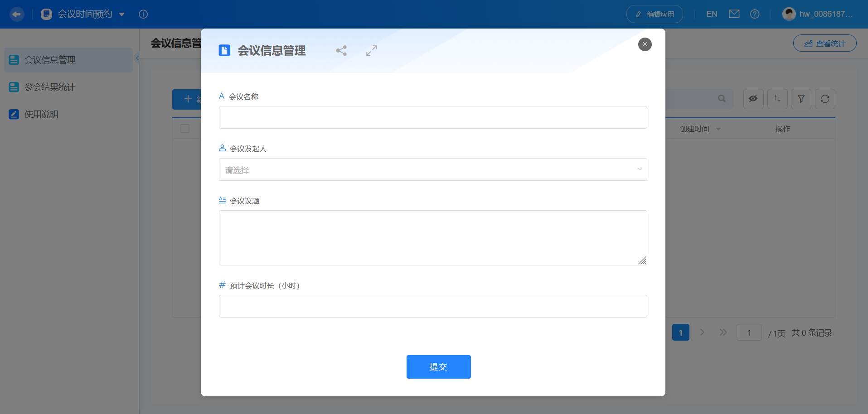Select 参会结果统计 in the sidebar
868x414 pixels.
coord(48,87)
